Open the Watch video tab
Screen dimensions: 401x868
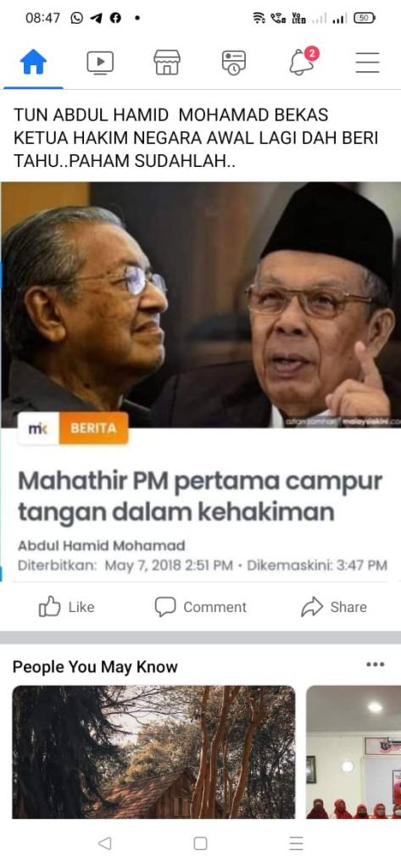100,63
